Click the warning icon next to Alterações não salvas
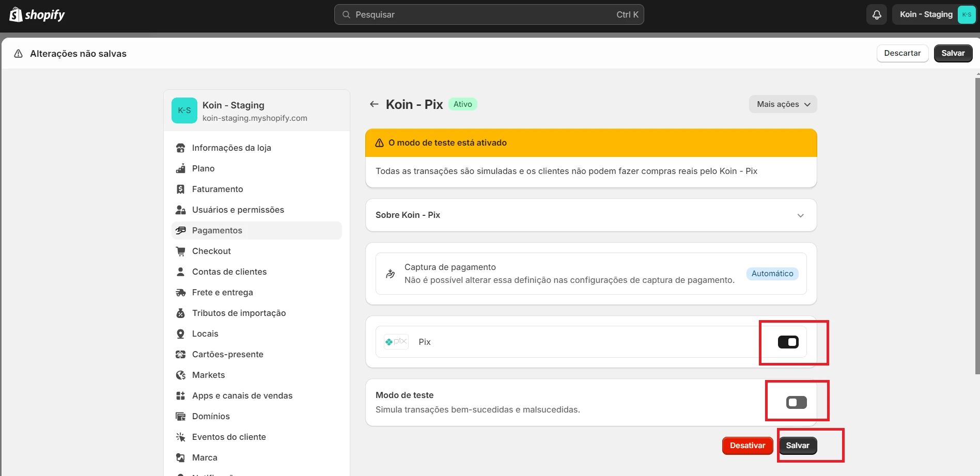Image resolution: width=980 pixels, height=476 pixels. (x=18, y=54)
